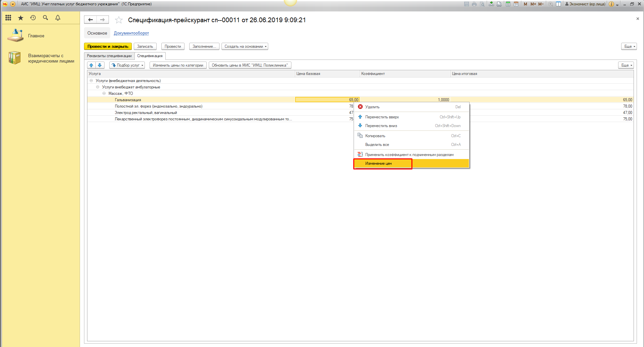Collapse the 'Массаж, ФТО' tree group
The height and width of the screenshot is (347, 644).
pos(104,93)
